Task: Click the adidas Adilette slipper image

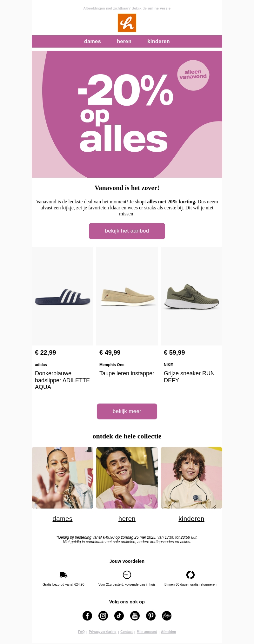Action: pyautogui.click(x=63, y=297)
